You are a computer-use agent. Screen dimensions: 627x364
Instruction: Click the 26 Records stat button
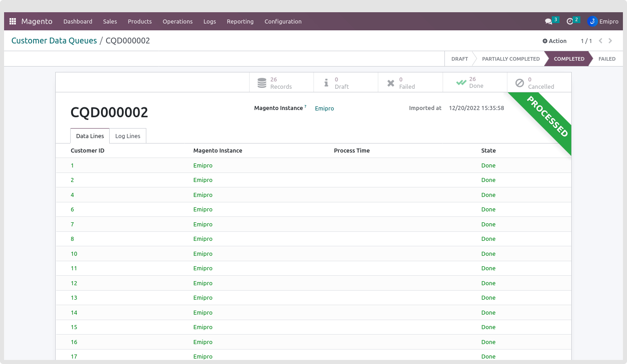pos(281,83)
